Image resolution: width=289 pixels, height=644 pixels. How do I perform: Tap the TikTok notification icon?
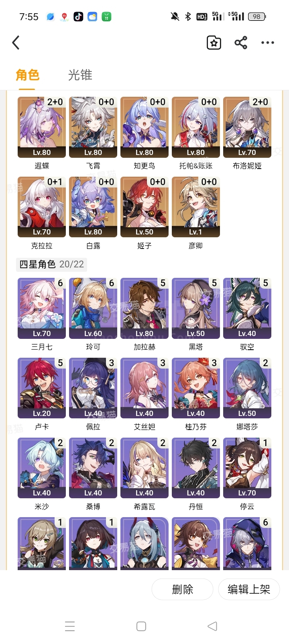78,17
